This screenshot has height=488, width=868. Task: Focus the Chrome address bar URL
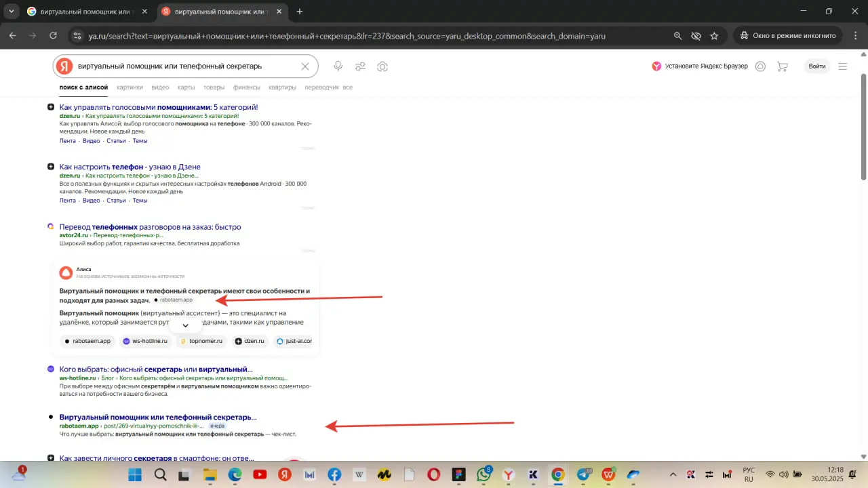tap(347, 36)
